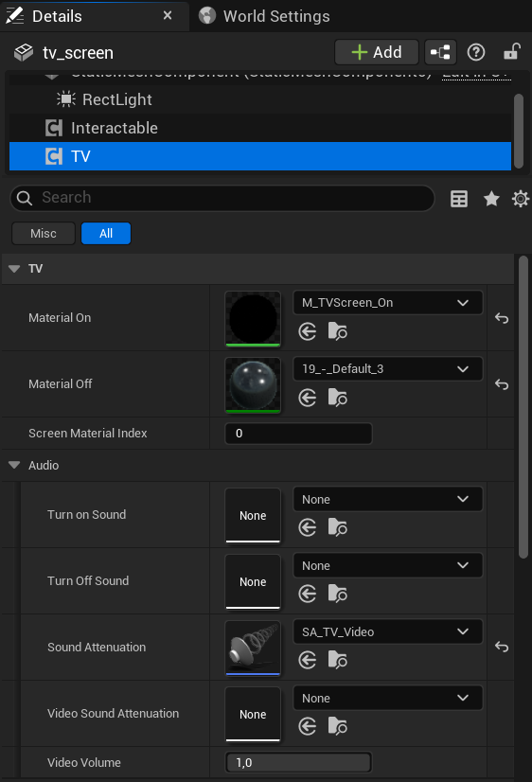Click Turn Off Sound None thumbnail
Viewport: 532px width, 782px height.
tap(253, 581)
